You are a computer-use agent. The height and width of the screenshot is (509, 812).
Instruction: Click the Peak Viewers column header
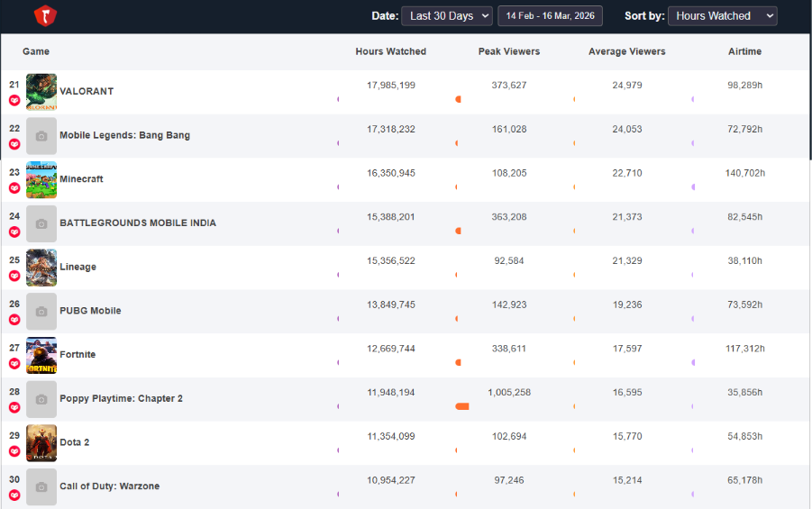coord(509,52)
